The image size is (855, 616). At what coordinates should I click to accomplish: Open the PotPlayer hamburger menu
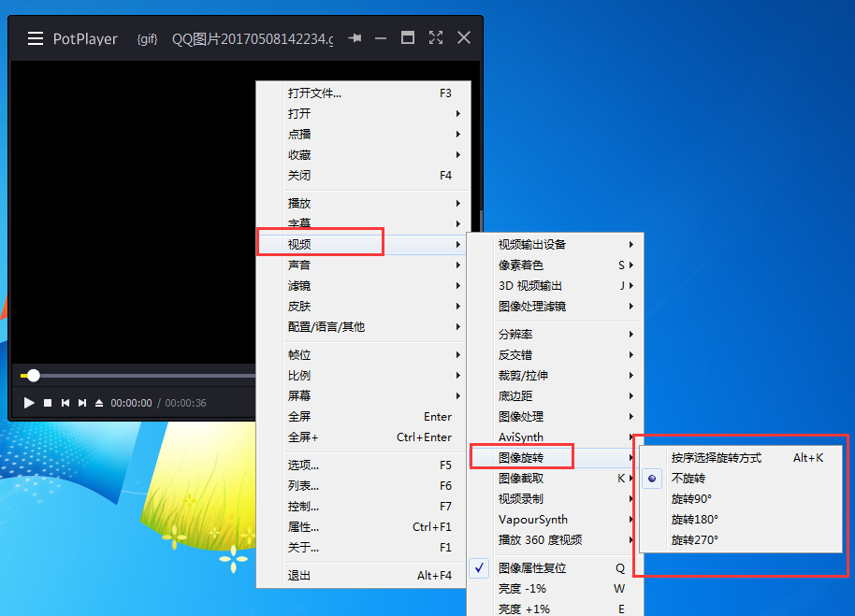coord(36,38)
